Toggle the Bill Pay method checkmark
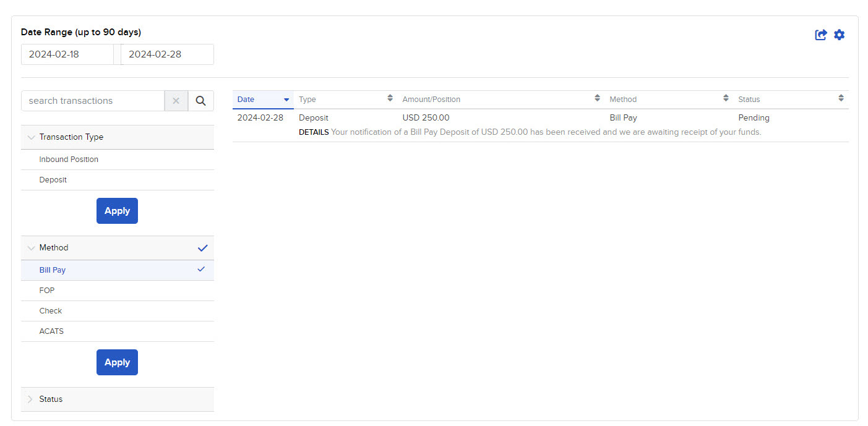The width and height of the screenshot is (868, 426). click(x=200, y=270)
